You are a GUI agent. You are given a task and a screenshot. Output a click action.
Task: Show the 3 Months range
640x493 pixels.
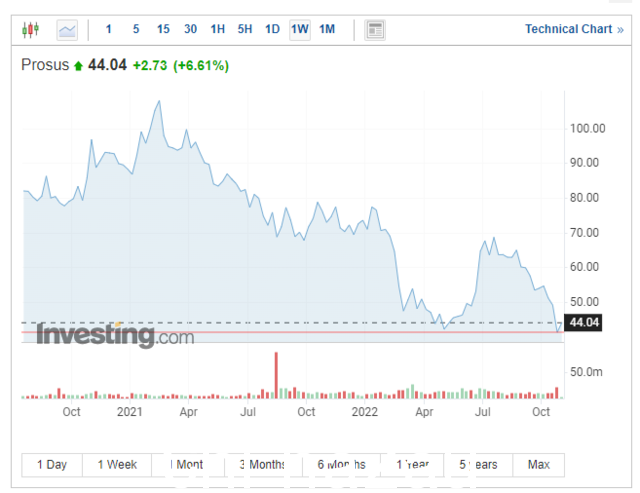click(263, 465)
